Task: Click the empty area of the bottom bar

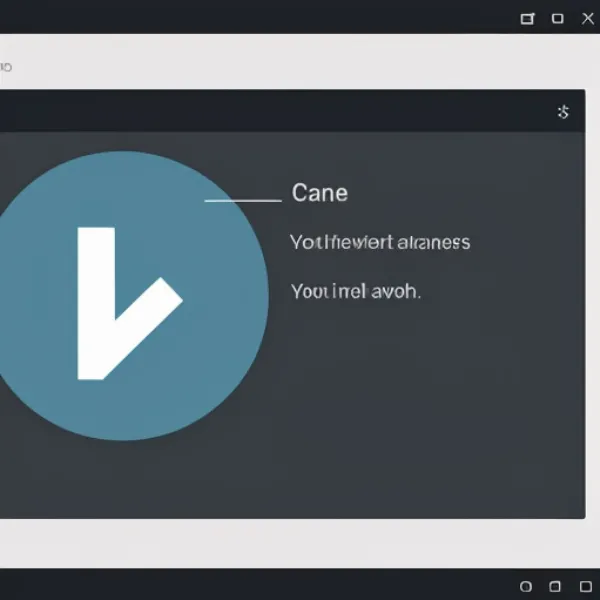Action: pos(250,585)
